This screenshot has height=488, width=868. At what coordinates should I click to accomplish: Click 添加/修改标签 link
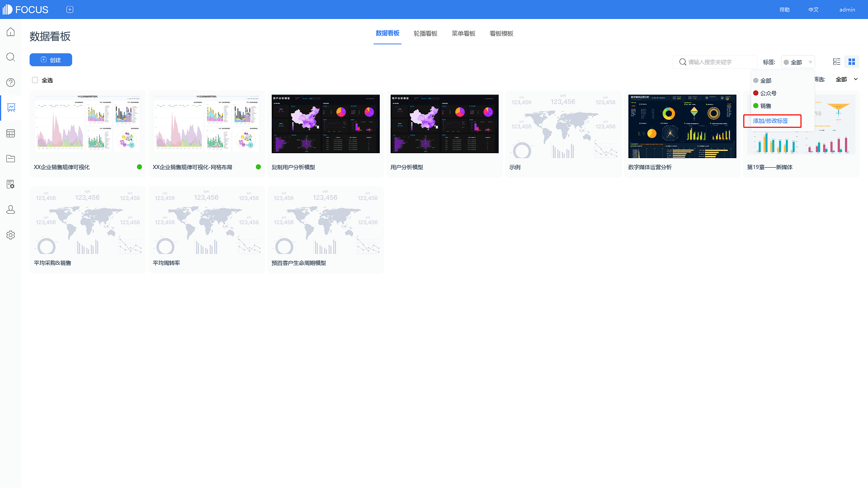pyautogui.click(x=770, y=121)
